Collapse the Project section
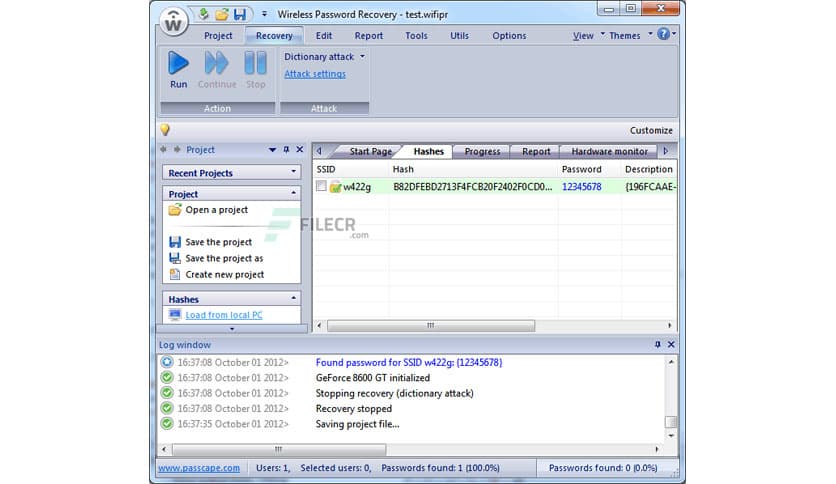This screenshot has width=836, height=484. (293, 193)
